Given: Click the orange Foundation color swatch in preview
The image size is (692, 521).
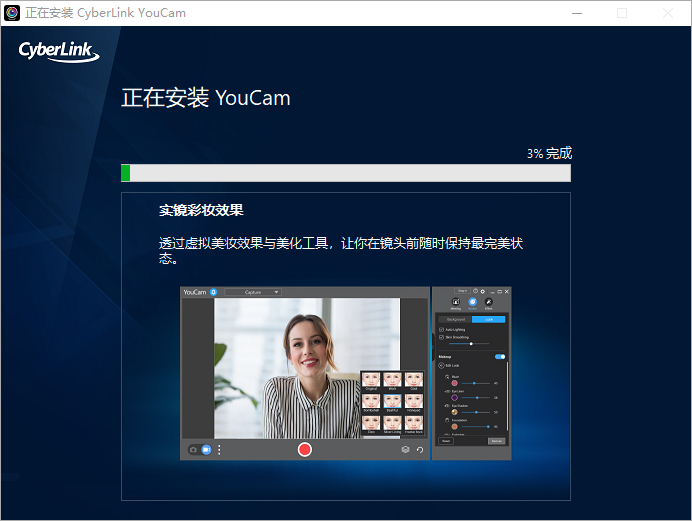Looking at the screenshot, I should [x=455, y=427].
